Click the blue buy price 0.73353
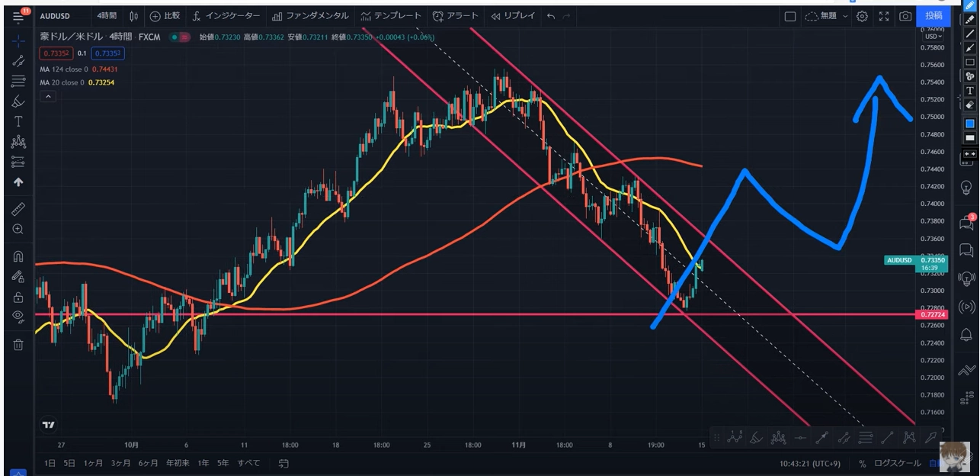The image size is (980, 476). tap(107, 53)
